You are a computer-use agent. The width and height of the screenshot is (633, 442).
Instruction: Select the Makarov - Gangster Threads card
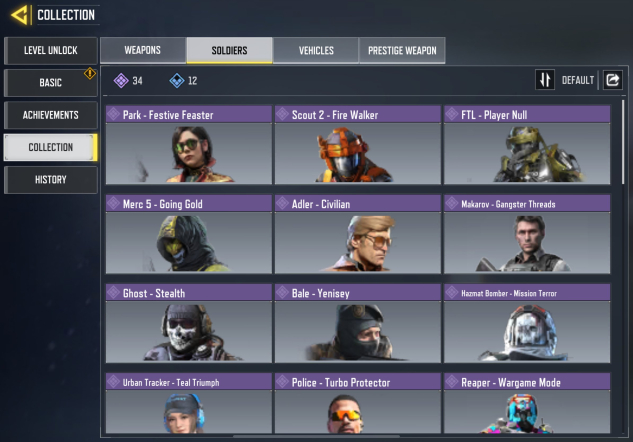(527, 234)
